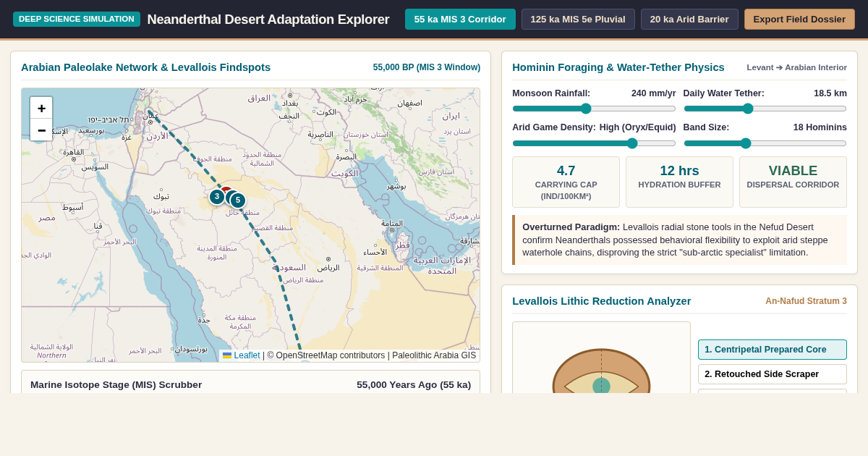Image resolution: width=868 pixels, height=456 pixels.
Task: Click the 18 Hominins band size value
Action: coord(820,127)
